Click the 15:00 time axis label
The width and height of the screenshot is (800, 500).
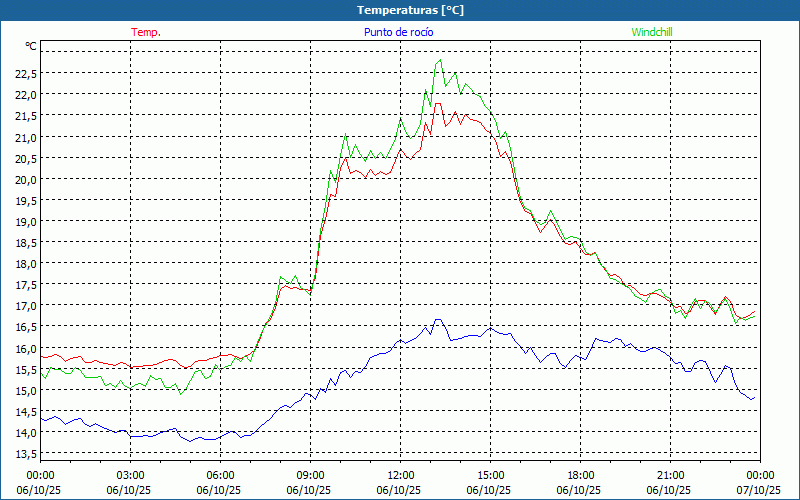click(490, 475)
